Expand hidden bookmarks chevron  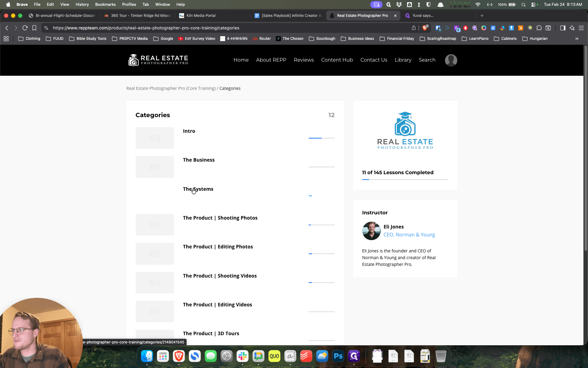(x=577, y=39)
